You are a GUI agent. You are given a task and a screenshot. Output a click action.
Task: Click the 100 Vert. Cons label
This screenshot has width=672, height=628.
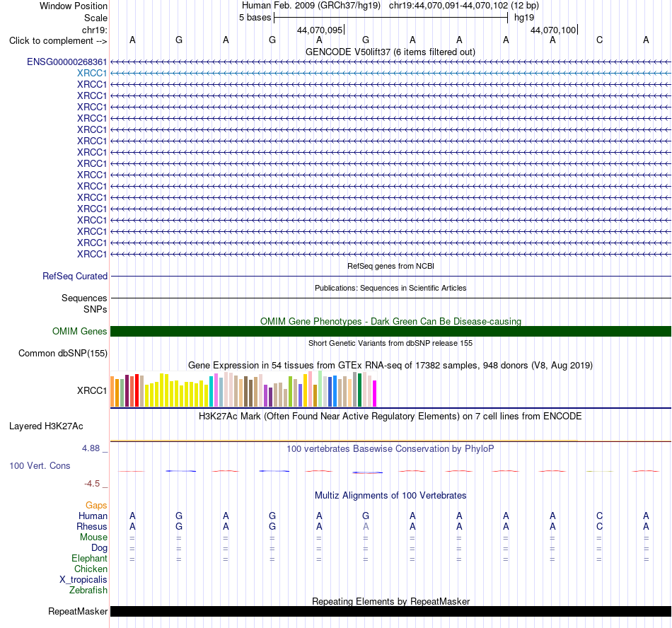40,465
